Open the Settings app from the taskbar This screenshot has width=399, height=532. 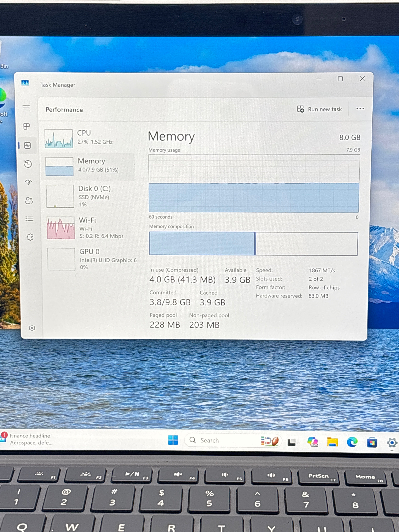[x=392, y=443]
